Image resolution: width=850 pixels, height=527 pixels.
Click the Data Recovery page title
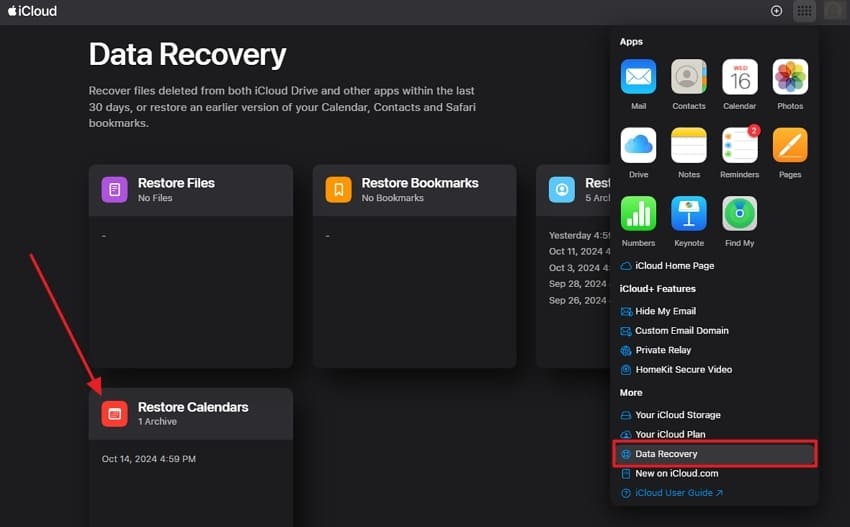(x=188, y=55)
